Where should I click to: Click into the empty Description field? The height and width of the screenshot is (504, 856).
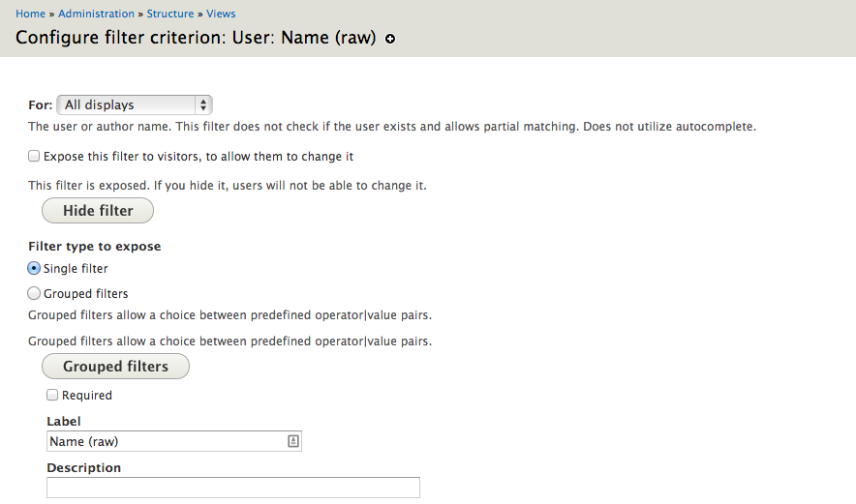tap(232, 488)
